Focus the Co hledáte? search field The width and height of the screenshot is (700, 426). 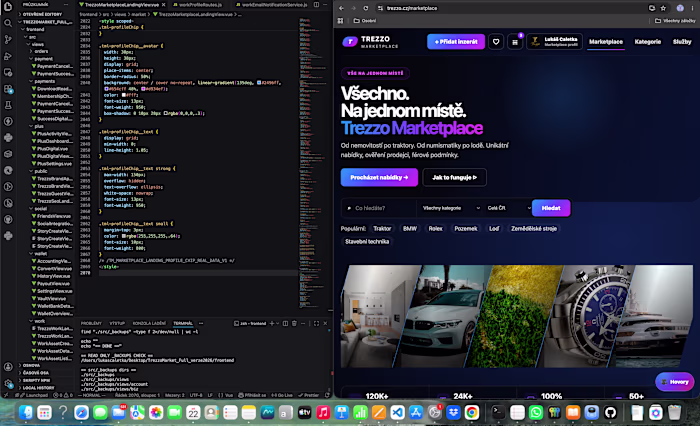pos(379,208)
